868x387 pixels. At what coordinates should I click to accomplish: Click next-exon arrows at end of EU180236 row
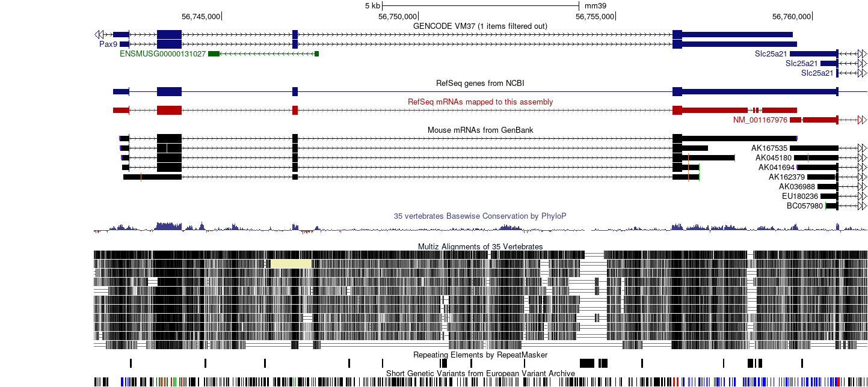tap(862, 196)
